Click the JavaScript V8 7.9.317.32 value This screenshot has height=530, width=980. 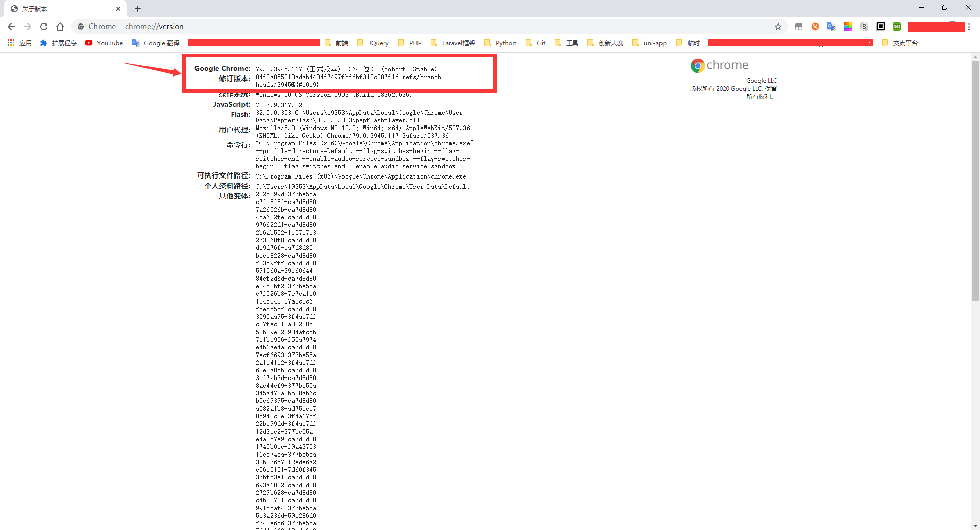(279, 105)
